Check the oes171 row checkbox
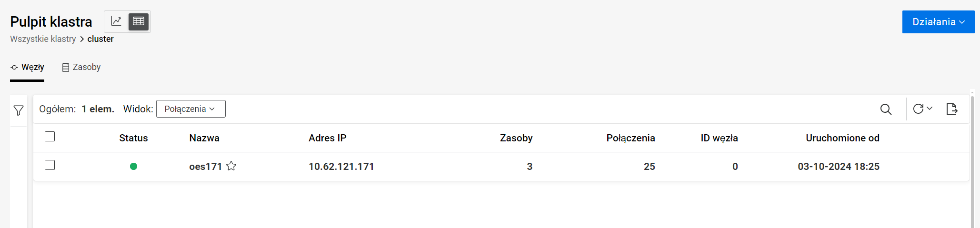Screen dimensions: 980x228 click(x=50, y=165)
